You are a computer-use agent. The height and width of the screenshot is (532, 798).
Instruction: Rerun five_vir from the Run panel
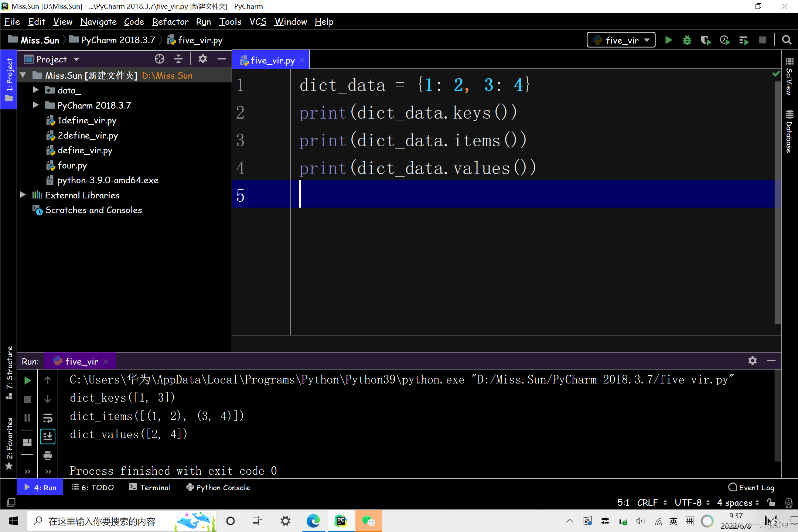point(27,380)
